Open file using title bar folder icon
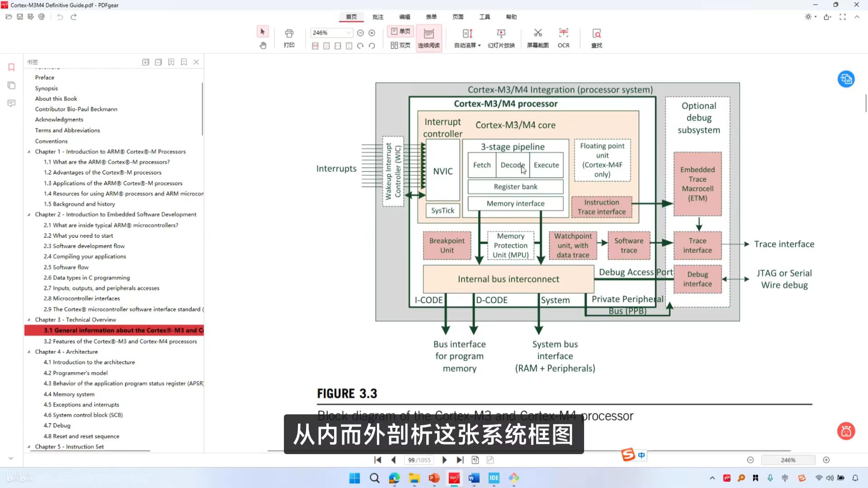This screenshot has width=868, height=488. pyautogui.click(x=9, y=17)
